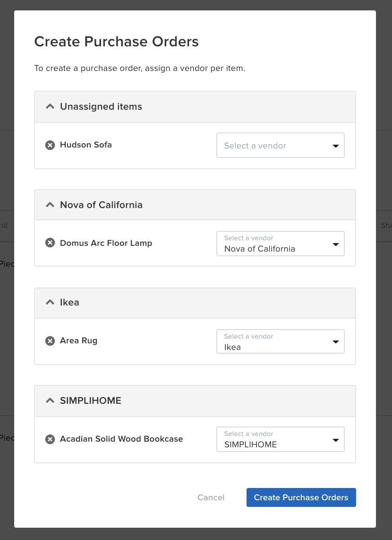Click the caret arrow on Hudson Sofa's vendor selector
The width and height of the screenshot is (392, 540).
[x=335, y=145]
